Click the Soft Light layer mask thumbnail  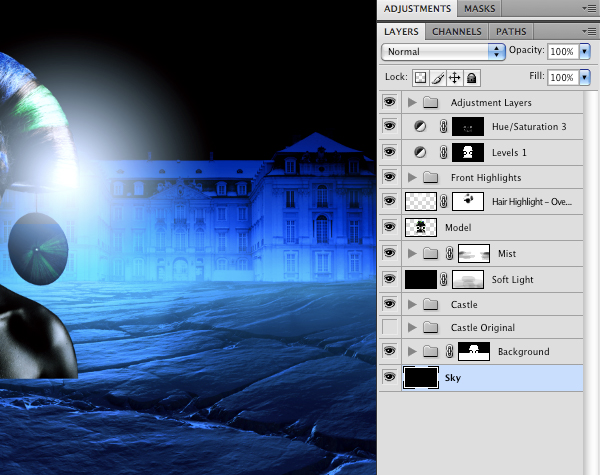tap(468, 279)
